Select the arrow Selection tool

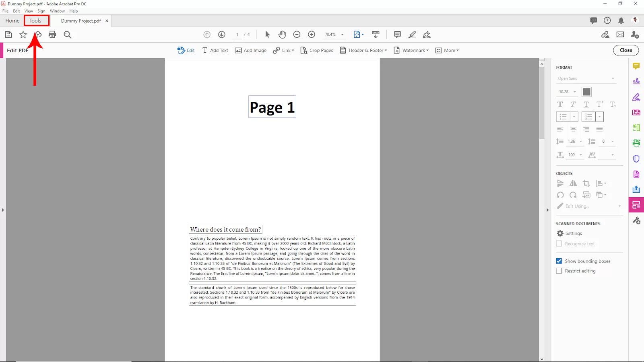pos(267,35)
